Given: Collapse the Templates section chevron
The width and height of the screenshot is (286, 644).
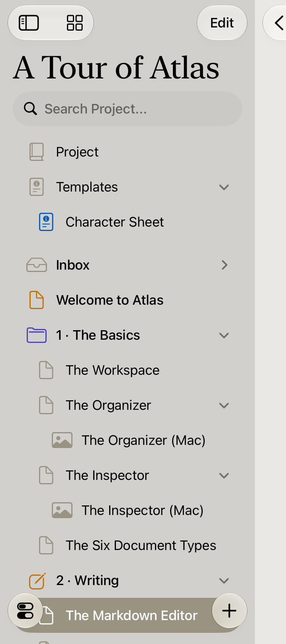Looking at the screenshot, I should tap(224, 187).
